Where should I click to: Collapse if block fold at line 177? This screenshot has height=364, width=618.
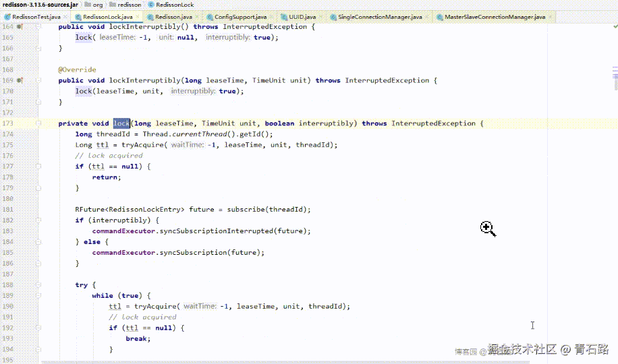tap(38, 166)
